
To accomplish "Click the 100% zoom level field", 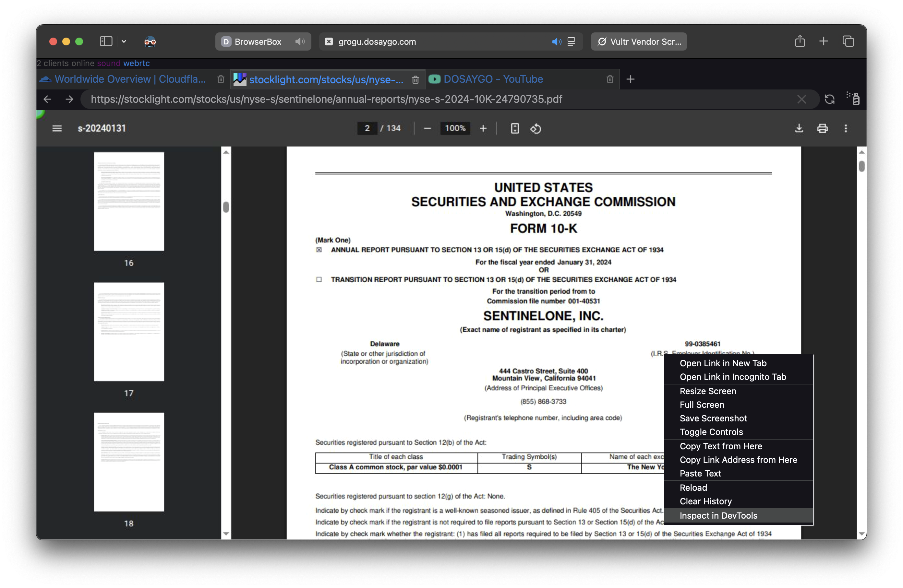I will click(x=455, y=128).
